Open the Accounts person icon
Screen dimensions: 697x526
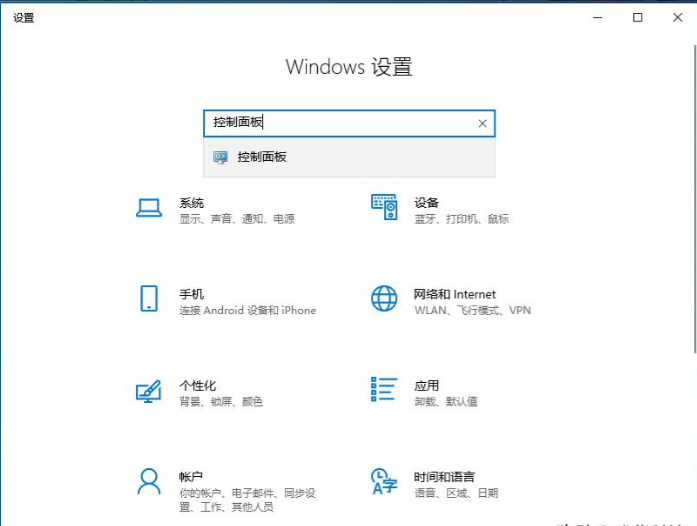pyautogui.click(x=149, y=482)
